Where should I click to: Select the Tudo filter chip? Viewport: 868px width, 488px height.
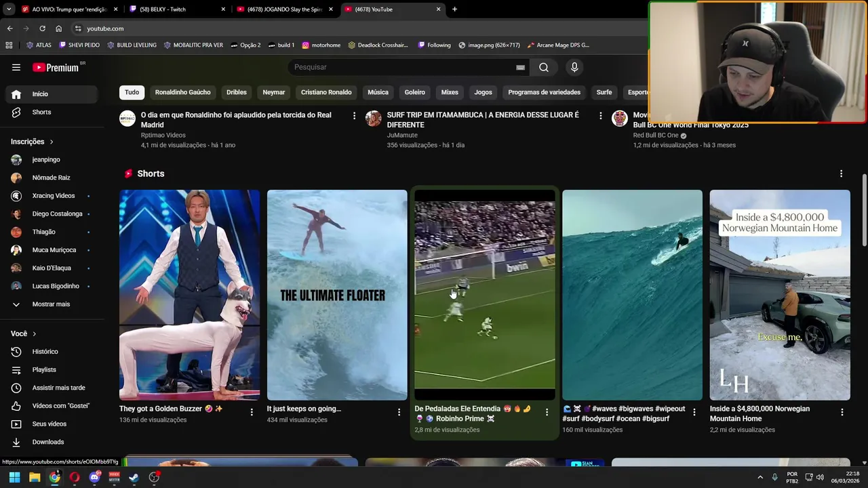pos(132,92)
